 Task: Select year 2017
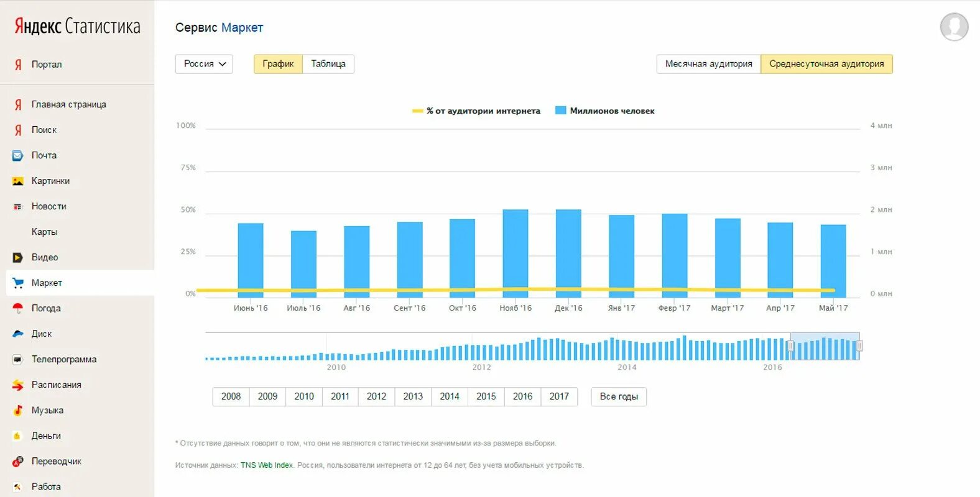point(559,396)
